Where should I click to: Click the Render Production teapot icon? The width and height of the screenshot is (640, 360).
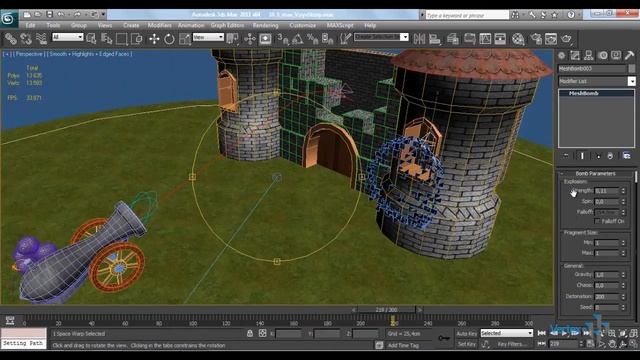coord(567,39)
